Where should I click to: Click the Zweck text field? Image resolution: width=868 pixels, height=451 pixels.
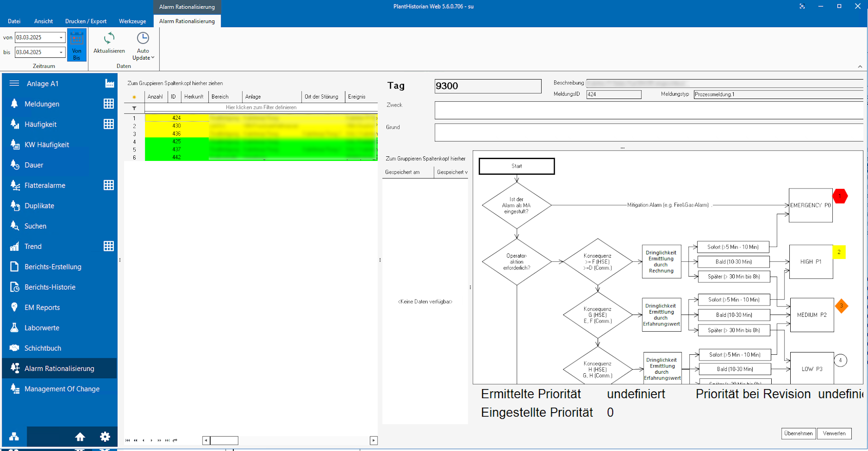[x=649, y=110]
